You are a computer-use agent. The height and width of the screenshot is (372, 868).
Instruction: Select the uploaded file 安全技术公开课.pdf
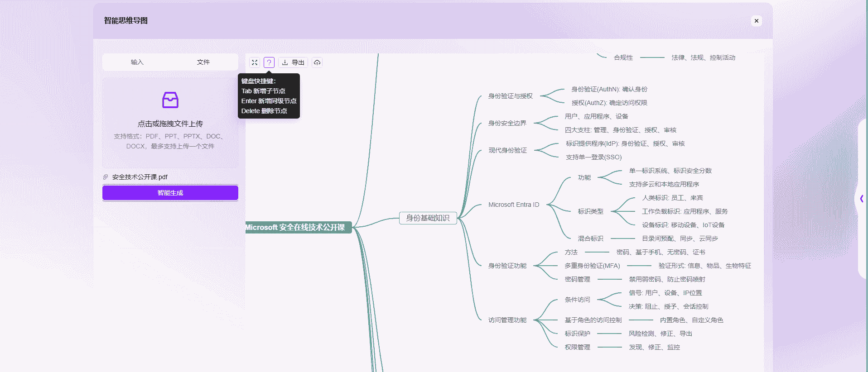tap(140, 177)
